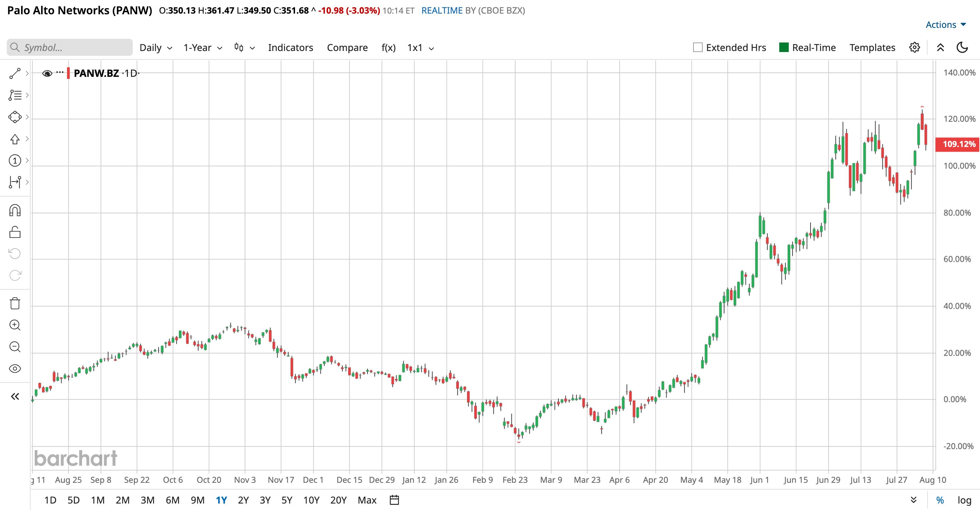Switch to the 2M range
Viewport: 980px width, 510px height.
[x=122, y=500]
